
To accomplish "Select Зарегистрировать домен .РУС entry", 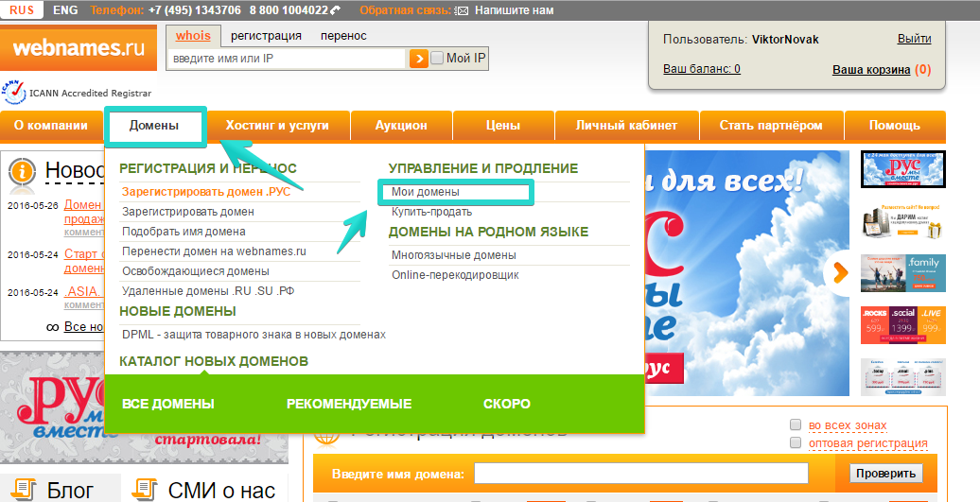I will pos(206,192).
